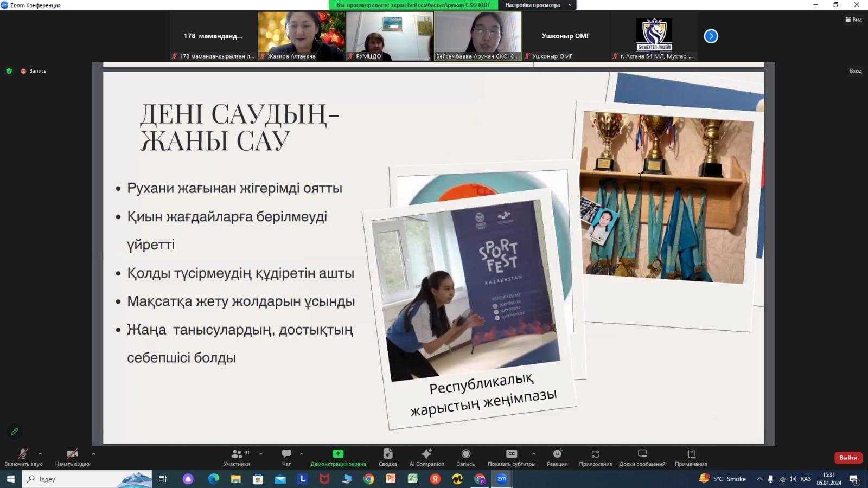The width and height of the screenshot is (868, 488).
Task: Show next participants with blue arrow
Action: point(711,36)
